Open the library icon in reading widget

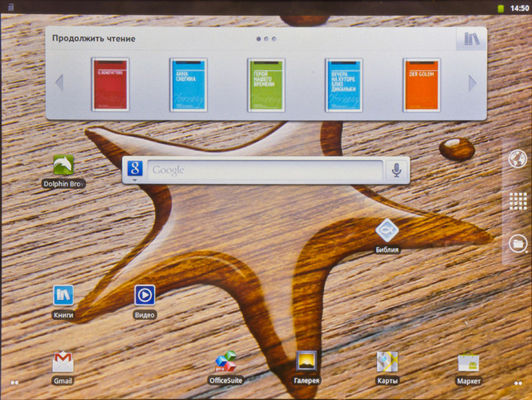(472, 39)
